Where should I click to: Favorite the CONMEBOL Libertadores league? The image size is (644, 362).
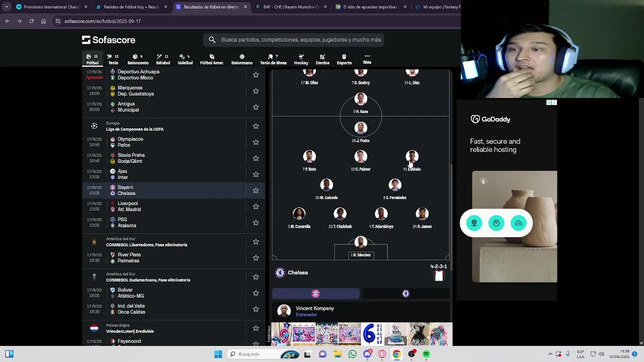256,242
